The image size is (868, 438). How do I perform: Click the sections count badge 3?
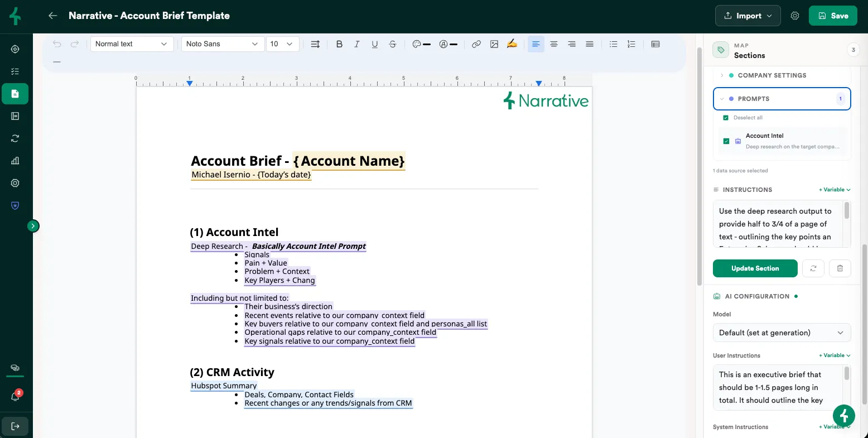(x=853, y=50)
